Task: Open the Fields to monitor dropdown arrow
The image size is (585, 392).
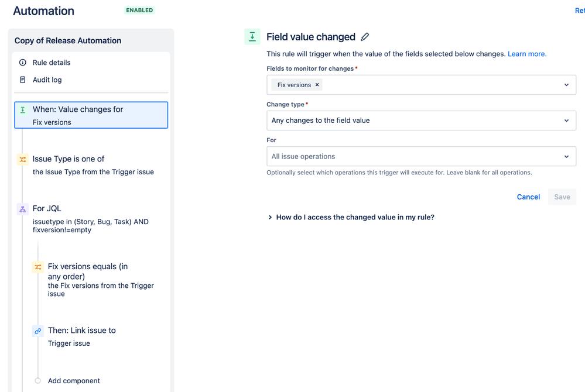Action: [566, 85]
